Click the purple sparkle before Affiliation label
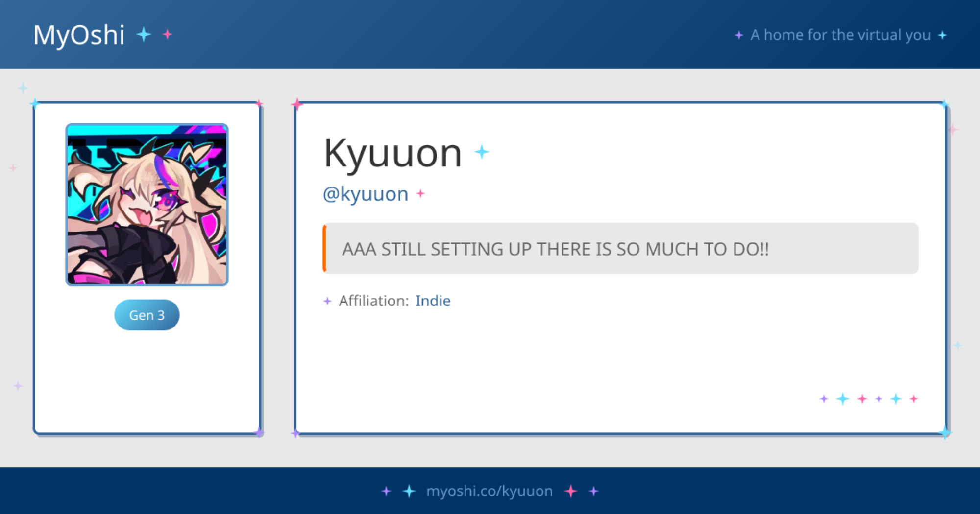 tap(327, 301)
